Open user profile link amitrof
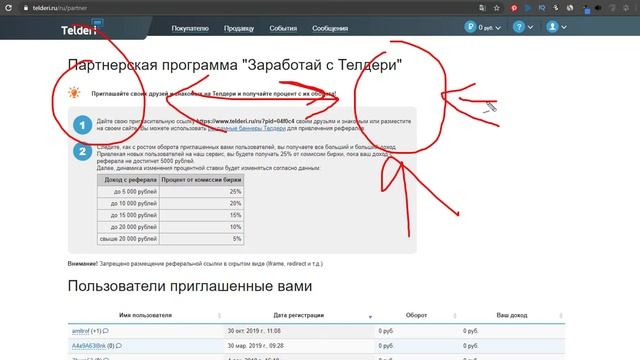 [x=80, y=331]
